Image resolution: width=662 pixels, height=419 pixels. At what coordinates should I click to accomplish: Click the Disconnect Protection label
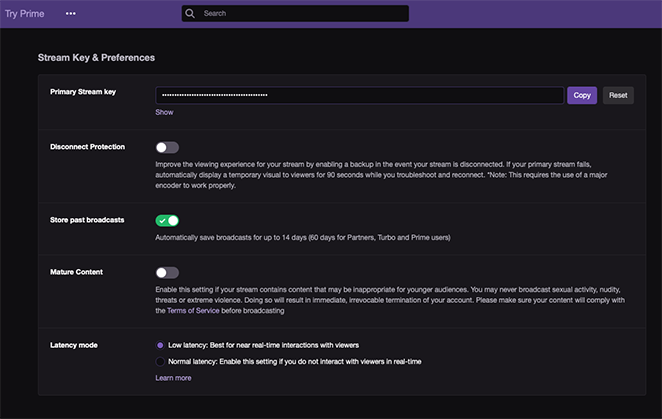(x=87, y=147)
